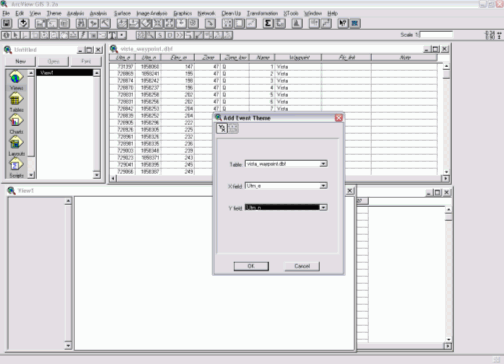The image size is (504, 364).
Task: Select the Text tool (T icon)
Action: (x=113, y=35)
